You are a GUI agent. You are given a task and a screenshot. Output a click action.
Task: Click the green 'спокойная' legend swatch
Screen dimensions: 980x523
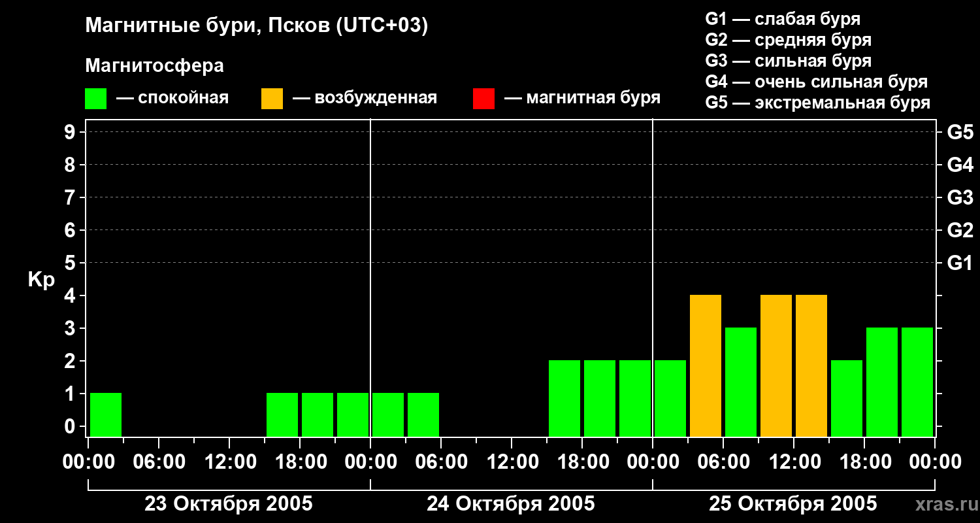coord(95,99)
